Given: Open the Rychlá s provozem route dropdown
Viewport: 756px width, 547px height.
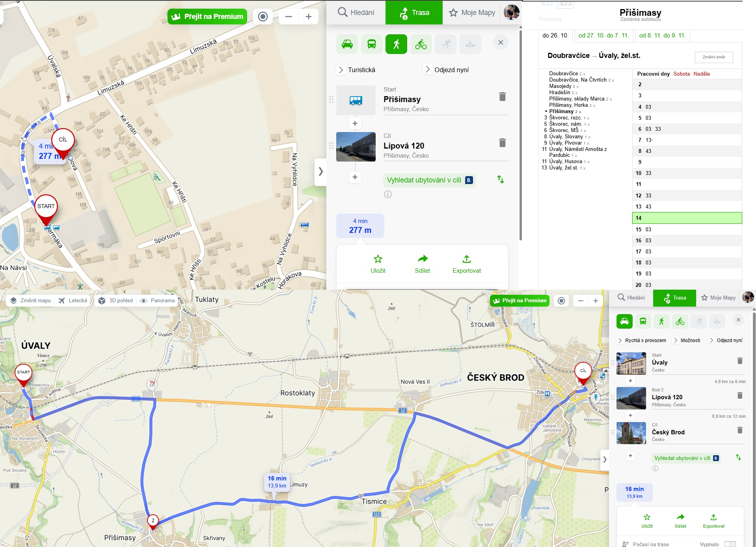Looking at the screenshot, I should tap(642, 340).
